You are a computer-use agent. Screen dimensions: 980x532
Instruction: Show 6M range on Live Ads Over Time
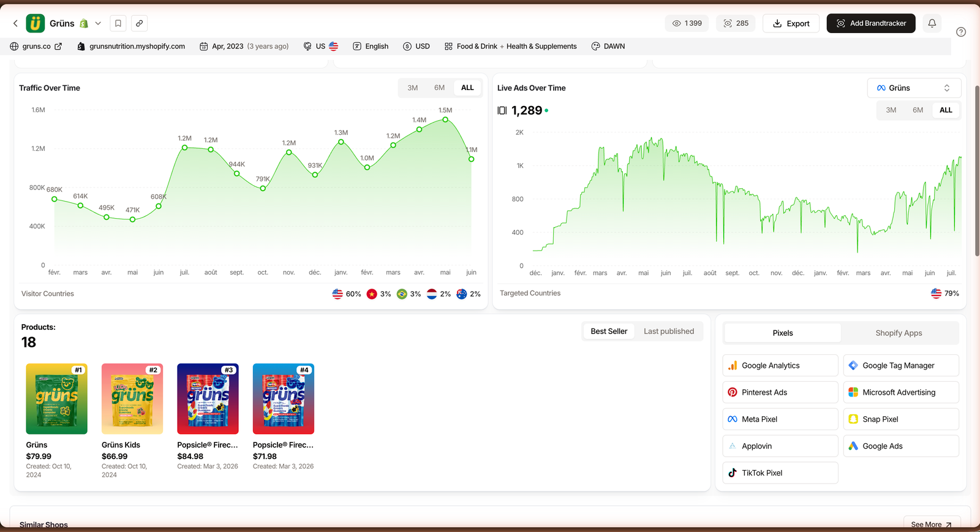918,110
